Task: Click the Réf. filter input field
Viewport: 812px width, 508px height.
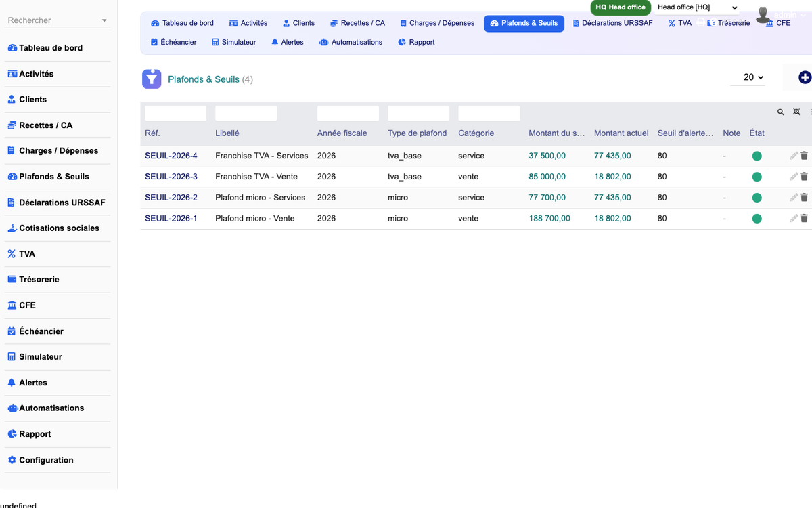Action: [x=175, y=113]
